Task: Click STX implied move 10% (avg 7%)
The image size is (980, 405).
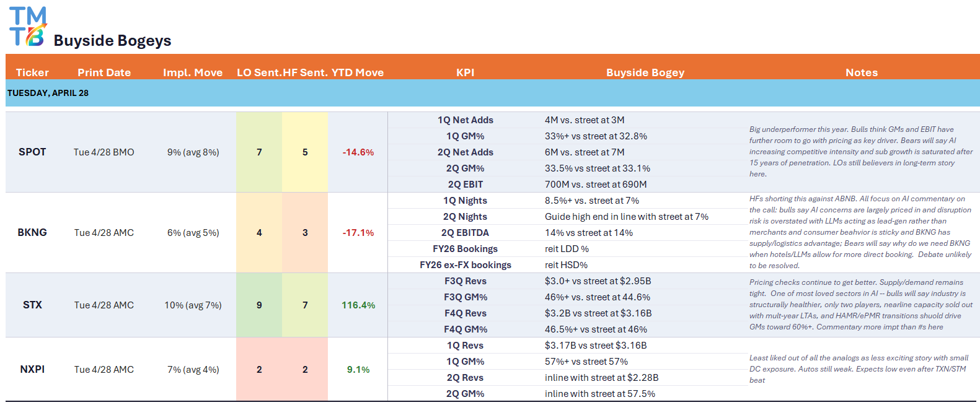Action: point(193,305)
